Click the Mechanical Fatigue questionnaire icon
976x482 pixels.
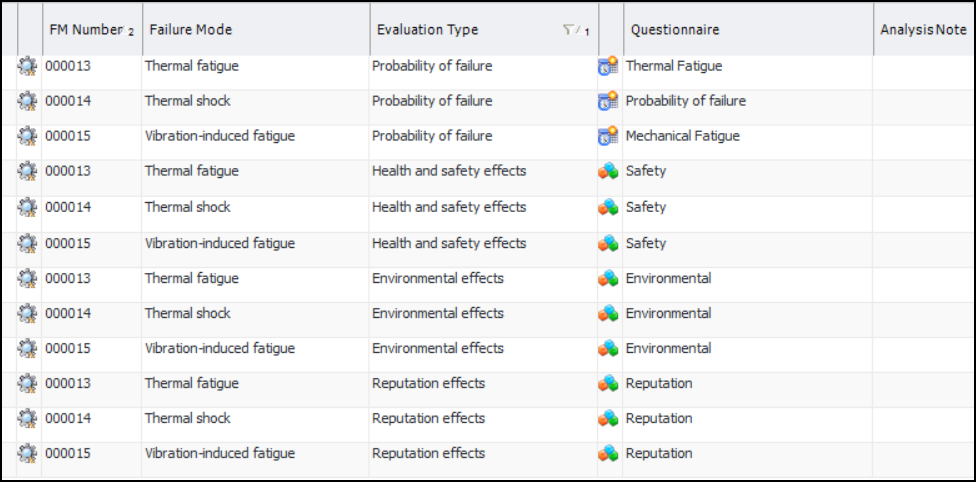608,136
